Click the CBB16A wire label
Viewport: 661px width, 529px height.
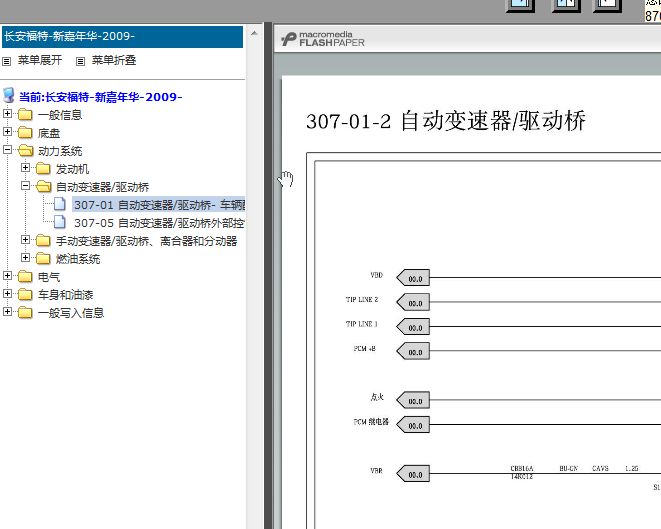click(522, 469)
